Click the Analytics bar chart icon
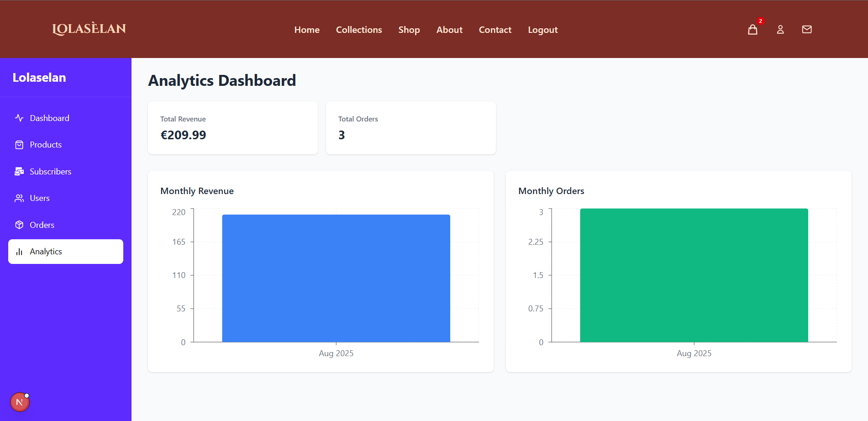The height and width of the screenshot is (421, 868). (x=19, y=252)
